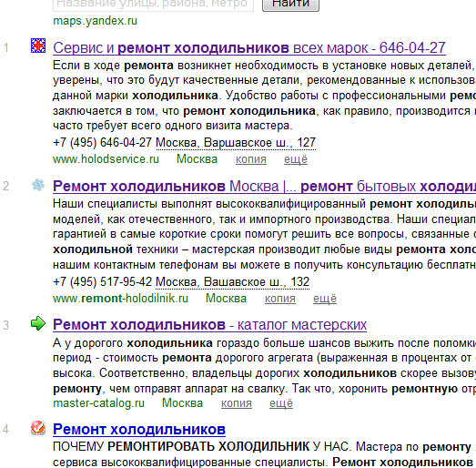
Task: Open the maps.yandex.ru link
Action: point(95,21)
